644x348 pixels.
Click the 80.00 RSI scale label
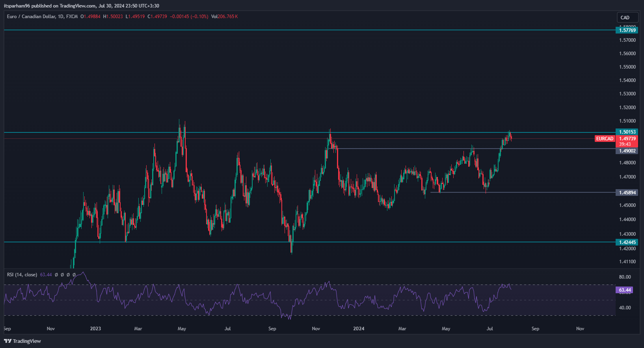click(625, 277)
